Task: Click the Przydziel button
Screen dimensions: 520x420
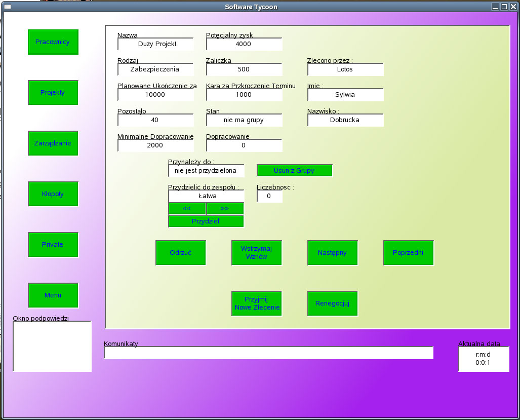Action: pos(206,221)
